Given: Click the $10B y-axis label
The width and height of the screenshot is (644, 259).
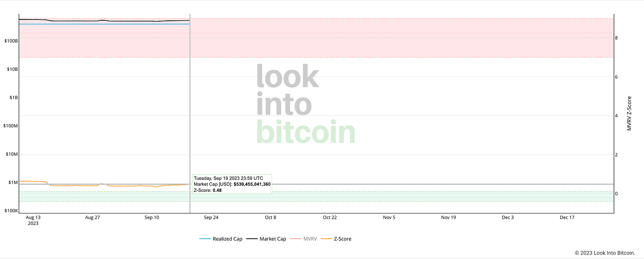Looking at the screenshot, I should tap(12, 69).
